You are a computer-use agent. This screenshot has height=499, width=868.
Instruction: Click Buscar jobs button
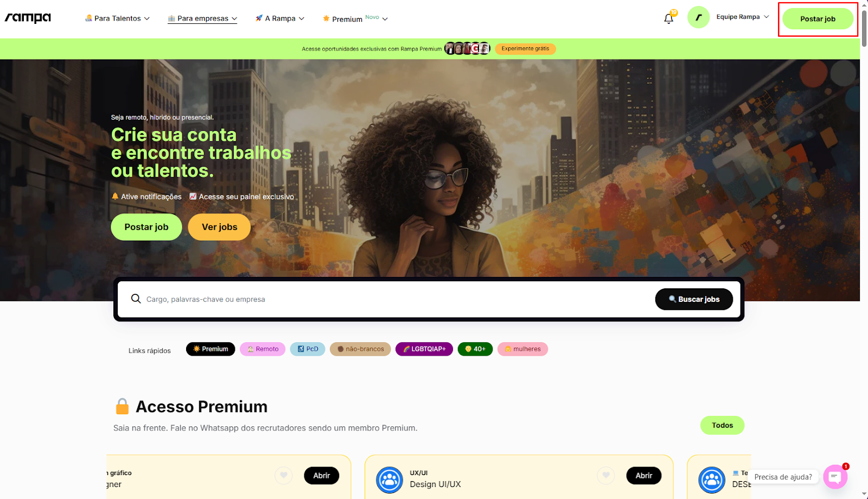point(694,299)
